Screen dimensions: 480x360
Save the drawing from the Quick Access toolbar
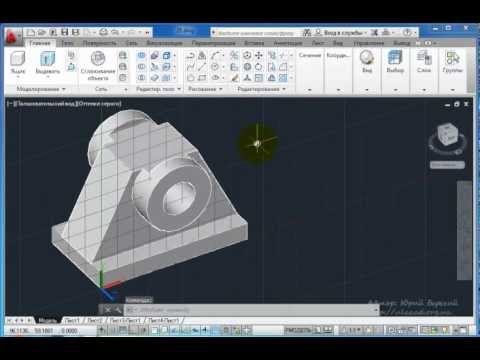(x=64, y=32)
